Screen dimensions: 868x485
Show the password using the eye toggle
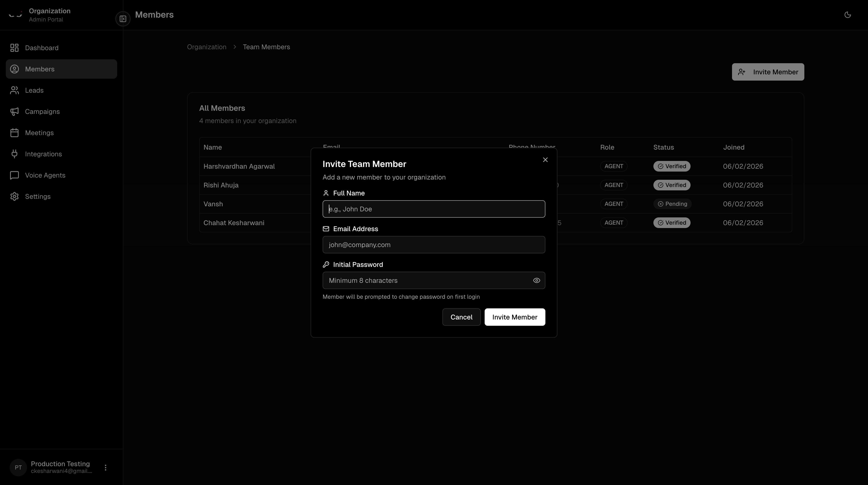536,280
